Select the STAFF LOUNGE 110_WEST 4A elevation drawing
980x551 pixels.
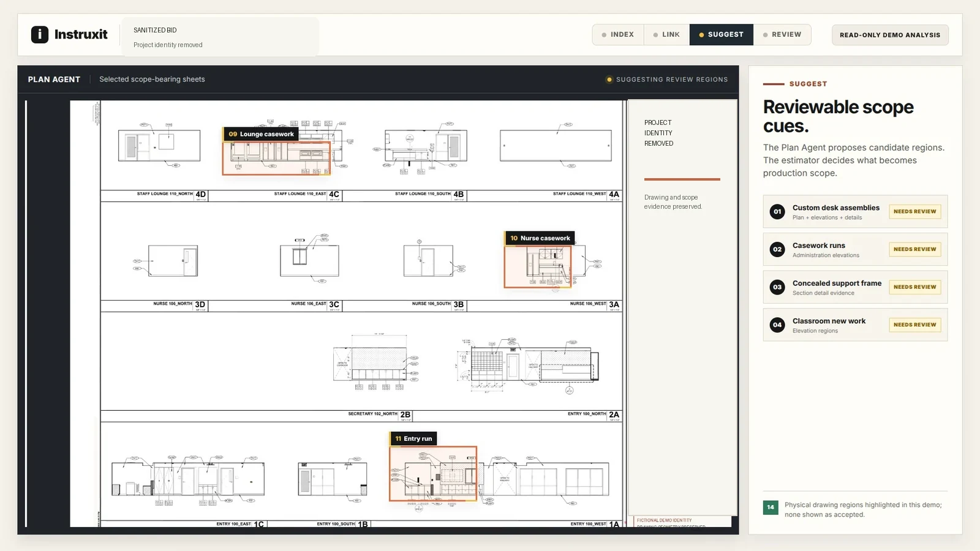tap(556, 146)
